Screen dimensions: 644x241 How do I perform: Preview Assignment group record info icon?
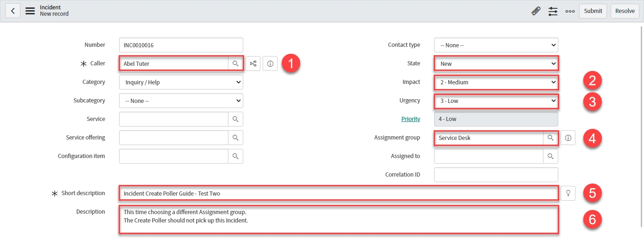pyautogui.click(x=568, y=138)
